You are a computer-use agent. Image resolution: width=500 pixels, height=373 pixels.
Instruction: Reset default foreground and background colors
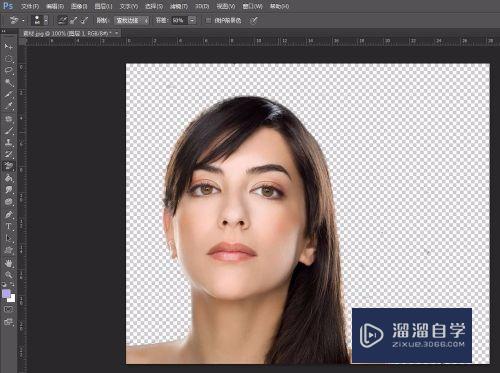pos(4,284)
